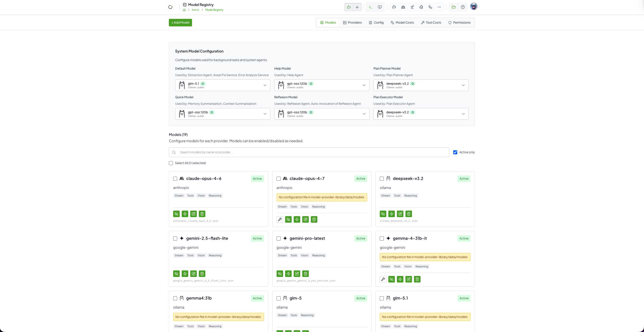Select the glm-5.1 card checkbox

[382, 298]
